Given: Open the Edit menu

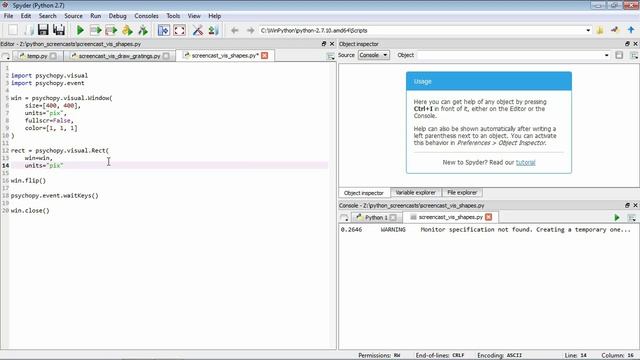Looking at the screenshot, I should (x=26, y=16).
